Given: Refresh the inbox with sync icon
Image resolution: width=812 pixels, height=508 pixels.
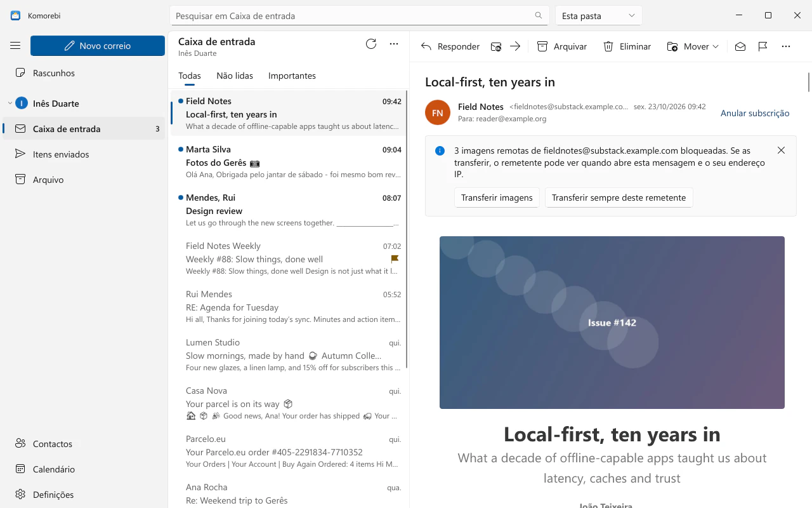Looking at the screenshot, I should pos(371,44).
